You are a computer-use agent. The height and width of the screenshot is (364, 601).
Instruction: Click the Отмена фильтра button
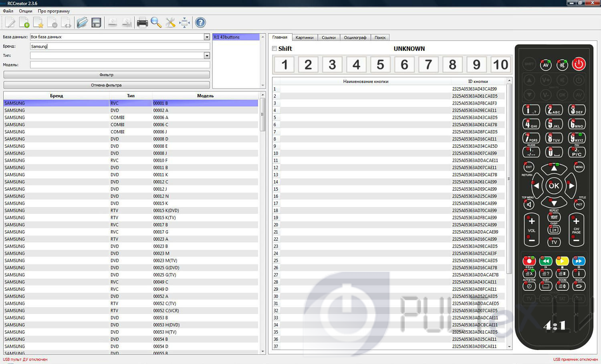tap(107, 85)
